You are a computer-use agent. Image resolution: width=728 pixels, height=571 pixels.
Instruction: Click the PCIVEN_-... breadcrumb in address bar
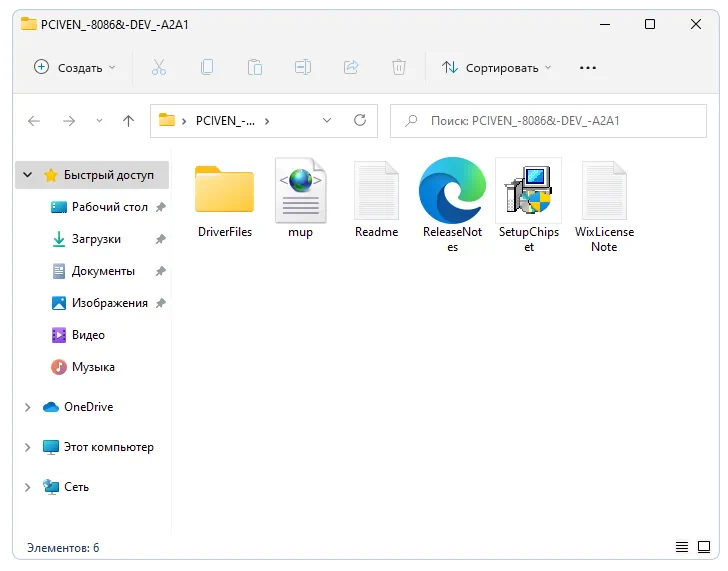(x=225, y=121)
